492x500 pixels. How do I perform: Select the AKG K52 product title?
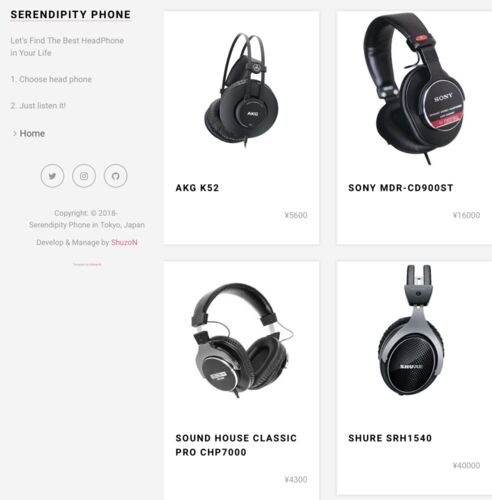pyautogui.click(x=197, y=188)
